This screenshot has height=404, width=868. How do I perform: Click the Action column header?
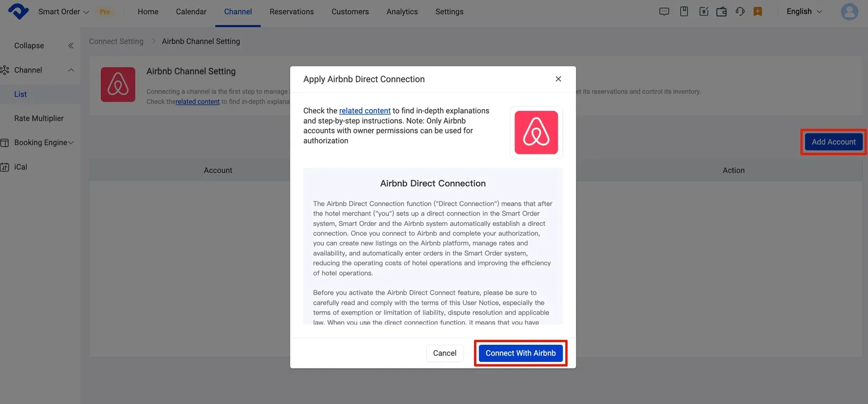(733, 170)
